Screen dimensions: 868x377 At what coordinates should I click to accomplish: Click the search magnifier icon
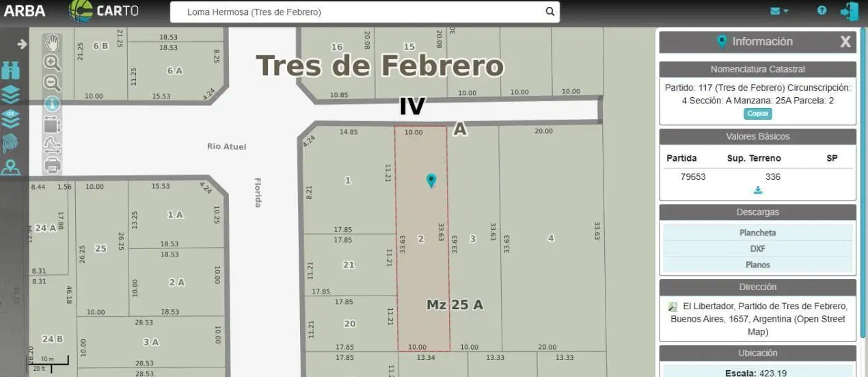550,12
